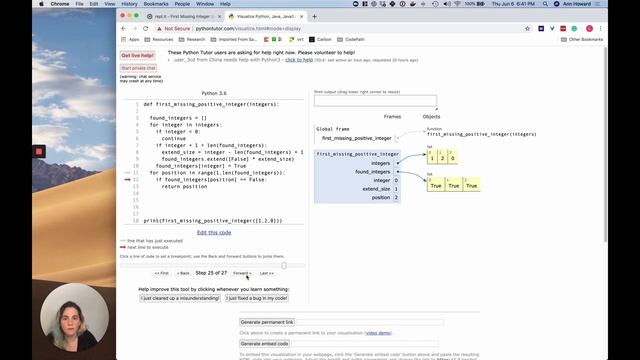Close the Visualize Python tab
The image size is (640, 360).
(302, 17)
